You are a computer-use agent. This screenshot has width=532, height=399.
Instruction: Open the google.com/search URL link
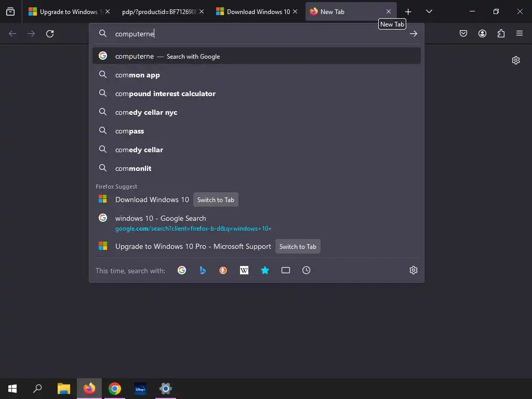click(x=193, y=229)
